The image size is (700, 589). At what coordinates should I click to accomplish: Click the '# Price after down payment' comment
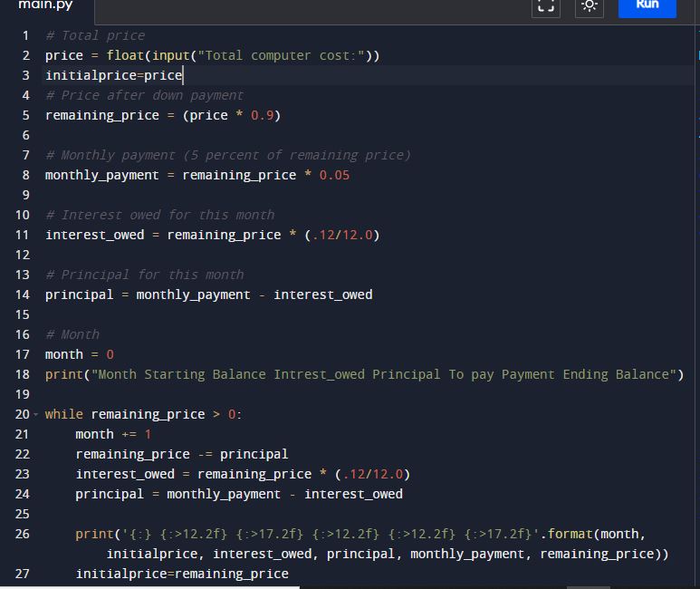pyautogui.click(x=145, y=95)
